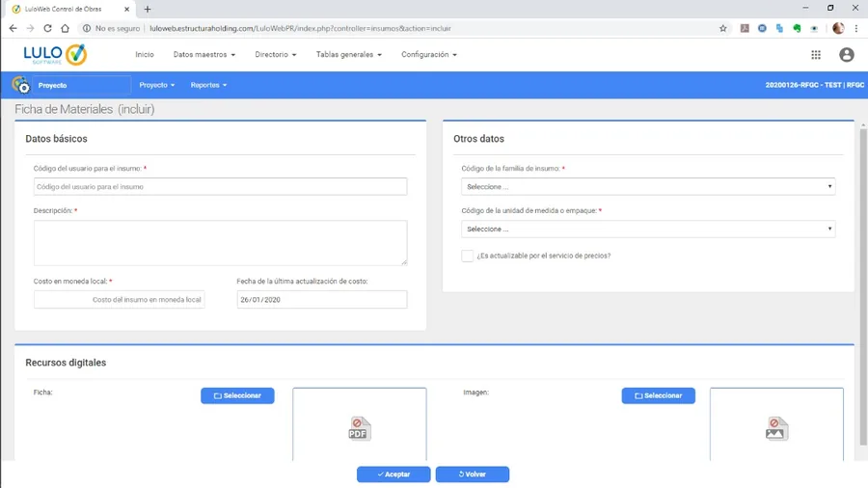Expand the Tablas generales menu
Viewport: 868px width, 488px height.
tap(349, 54)
